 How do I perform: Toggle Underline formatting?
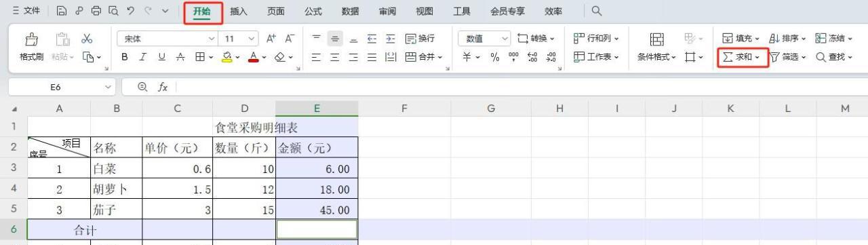[161, 58]
